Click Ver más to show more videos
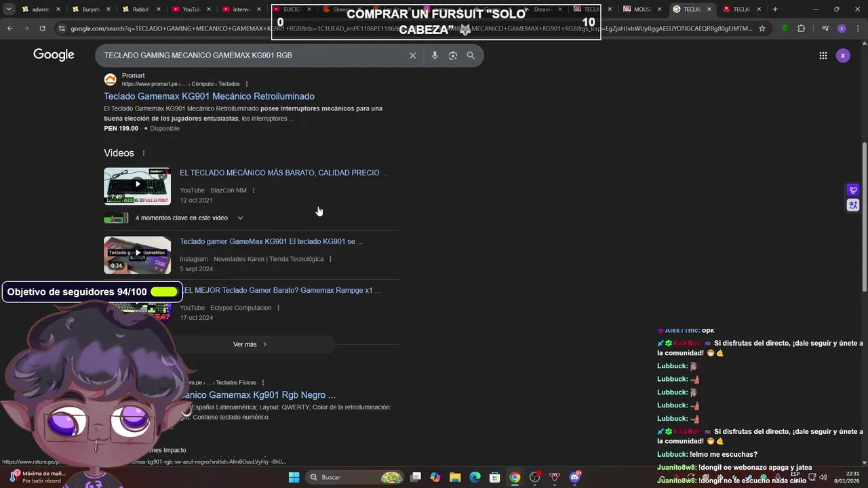 [250, 344]
